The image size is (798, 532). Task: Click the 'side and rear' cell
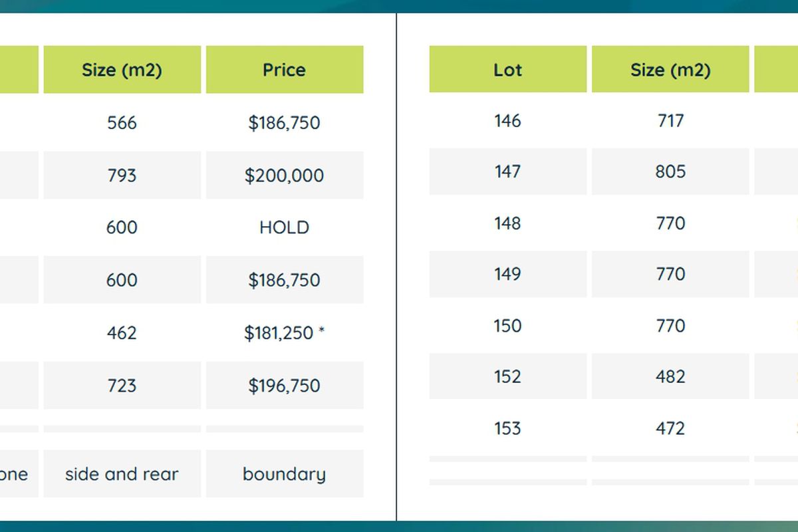[x=122, y=473]
